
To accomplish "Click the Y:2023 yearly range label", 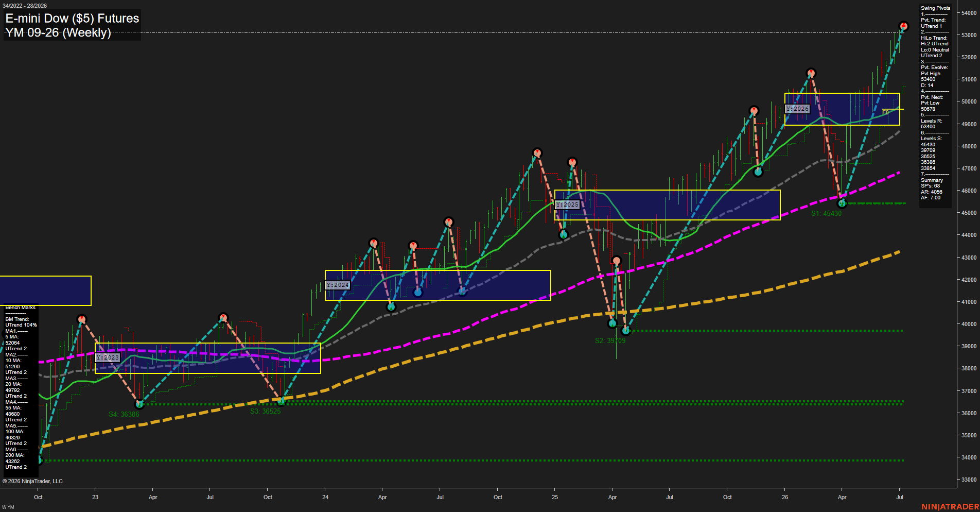I will click(x=108, y=357).
